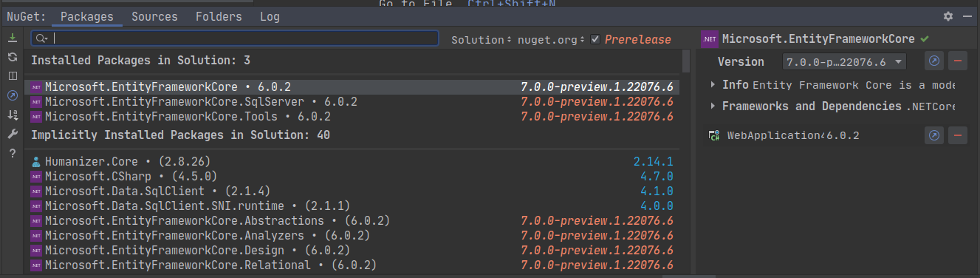Viewport: 980px width, 278px height.
Task: Click Humanizer.Core available version 2.14.1
Action: (653, 161)
